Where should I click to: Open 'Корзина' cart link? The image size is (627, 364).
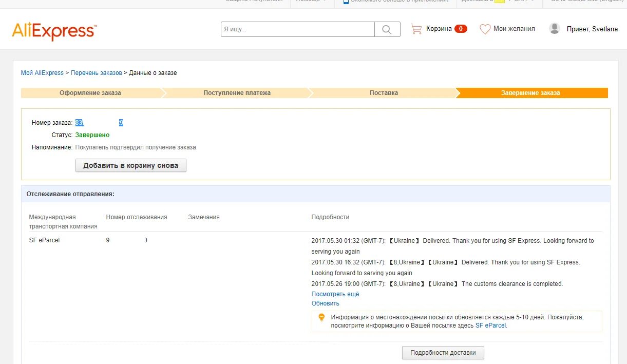coord(439,29)
